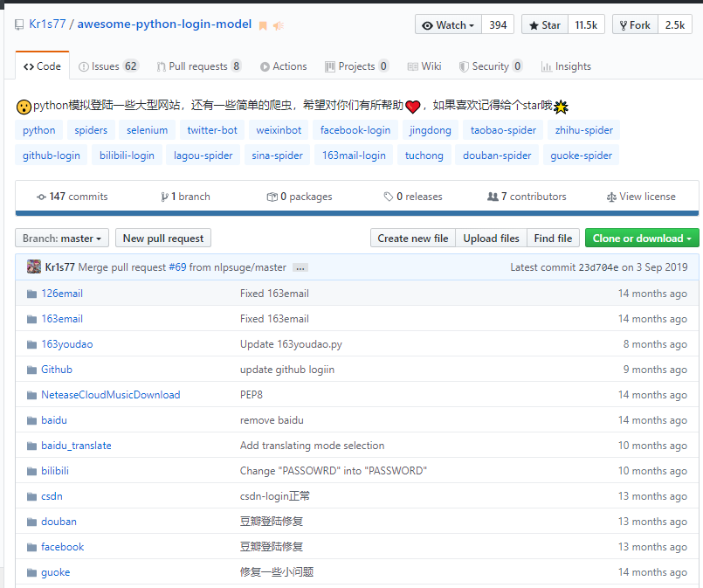703x588 pixels.
Task: Expand the commit message ellipsis button
Action: [300, 267]
